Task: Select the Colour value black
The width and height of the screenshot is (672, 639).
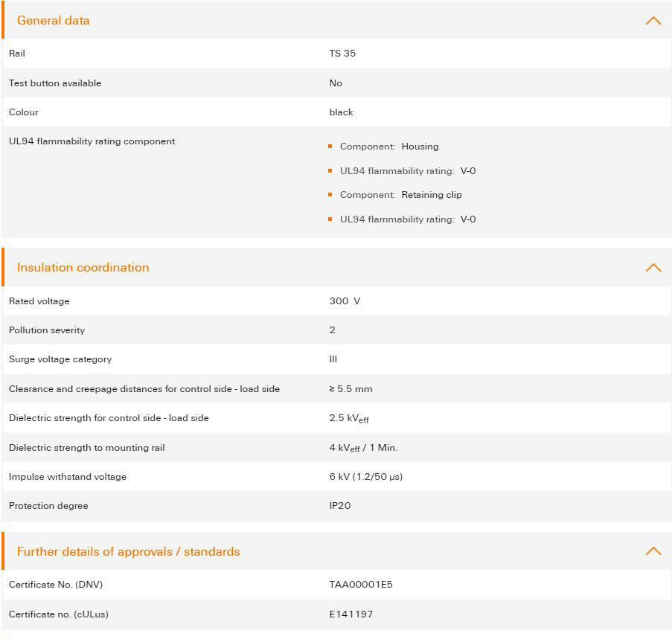Action: [x=341, y=112]
